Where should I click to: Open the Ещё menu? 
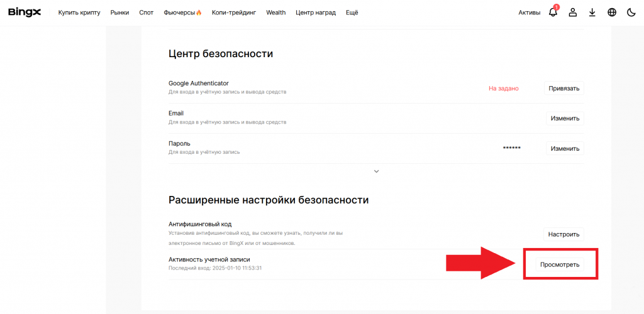click(352, 13)
